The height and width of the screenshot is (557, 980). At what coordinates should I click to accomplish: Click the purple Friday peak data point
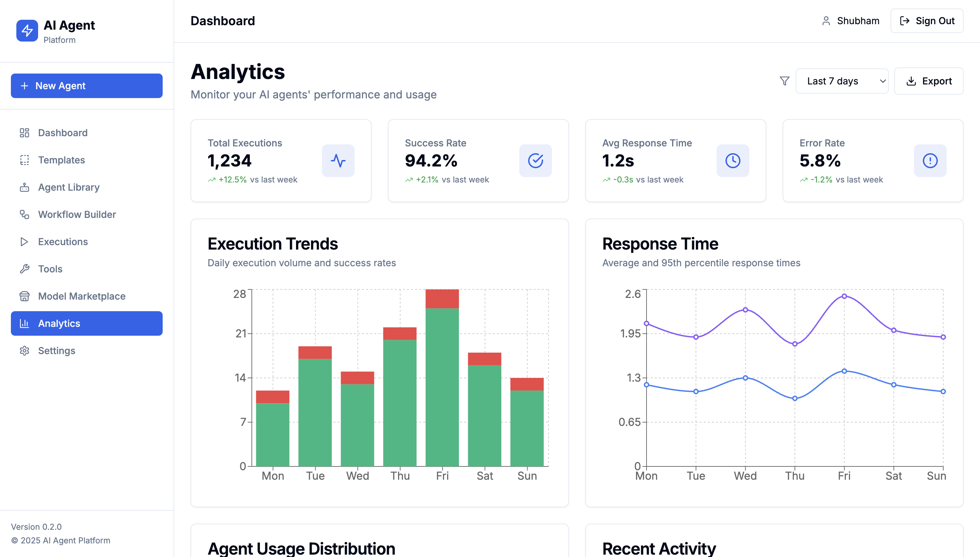844,297
